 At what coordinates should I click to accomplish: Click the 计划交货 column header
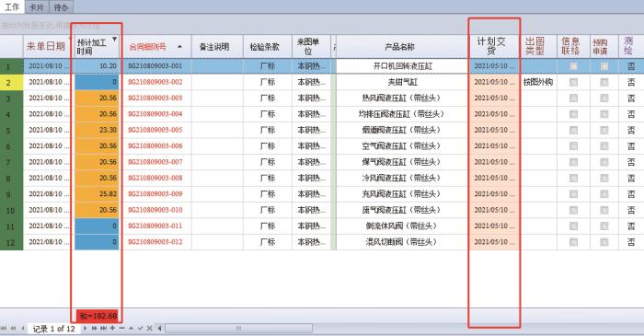[494, 46]
